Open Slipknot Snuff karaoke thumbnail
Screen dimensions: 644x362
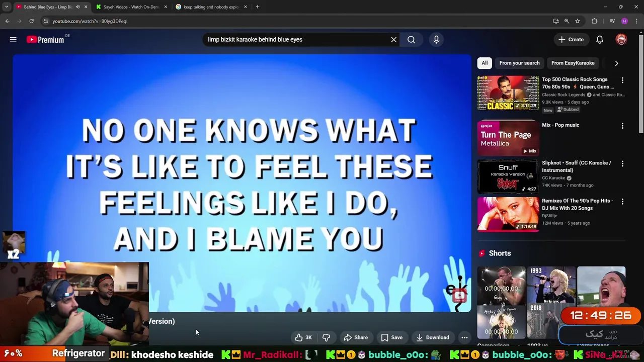[x=508, y=176]
